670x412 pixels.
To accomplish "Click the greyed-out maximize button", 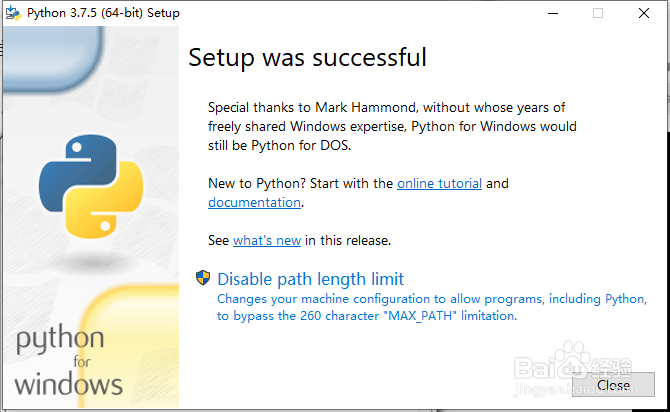I will tap(598, 13).
